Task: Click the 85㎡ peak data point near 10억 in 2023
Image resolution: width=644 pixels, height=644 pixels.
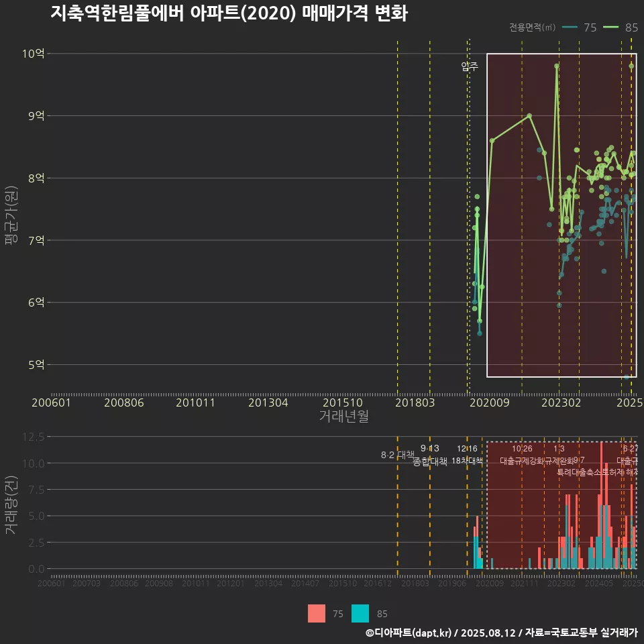Action: tap(557, 66)
